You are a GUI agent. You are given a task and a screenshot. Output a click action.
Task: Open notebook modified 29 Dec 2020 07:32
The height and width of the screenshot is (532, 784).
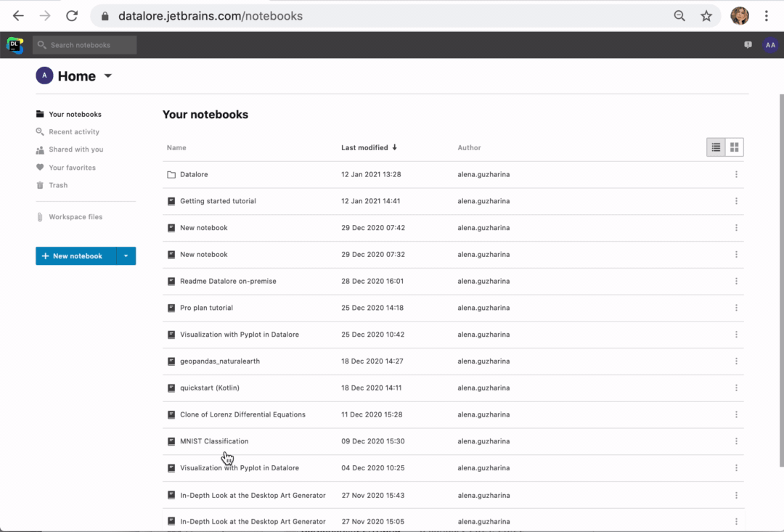coord(203,255)
